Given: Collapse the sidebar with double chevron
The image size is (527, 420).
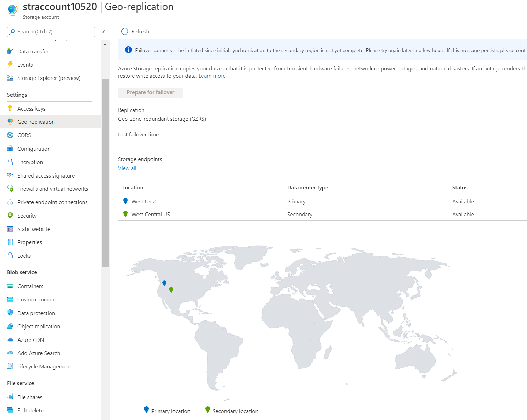Looking at the screenshot, I should [103, 32].
